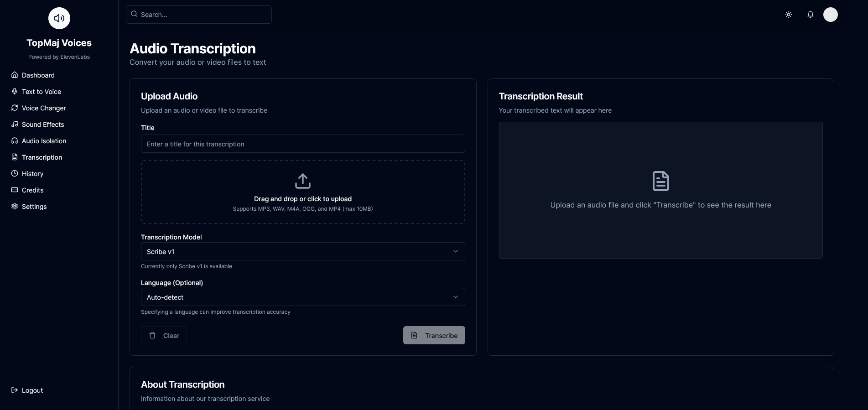Focus the transcription Title input field

click(303, 144)
